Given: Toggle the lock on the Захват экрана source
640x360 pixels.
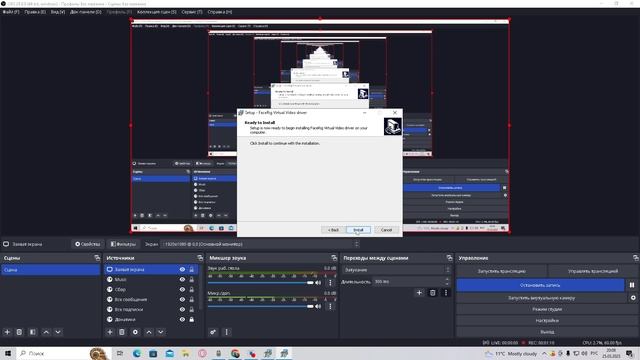Looking at the screenshot, I should click(x=191, y=269).
